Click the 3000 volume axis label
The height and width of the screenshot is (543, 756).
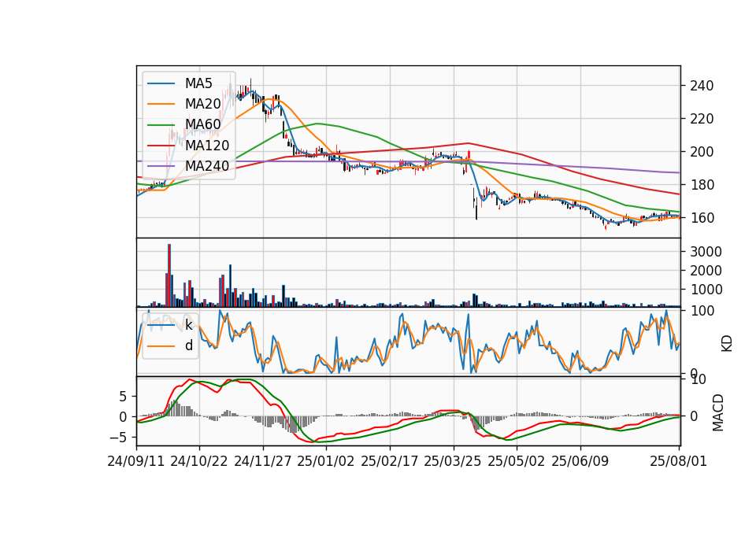pos(706,252)
